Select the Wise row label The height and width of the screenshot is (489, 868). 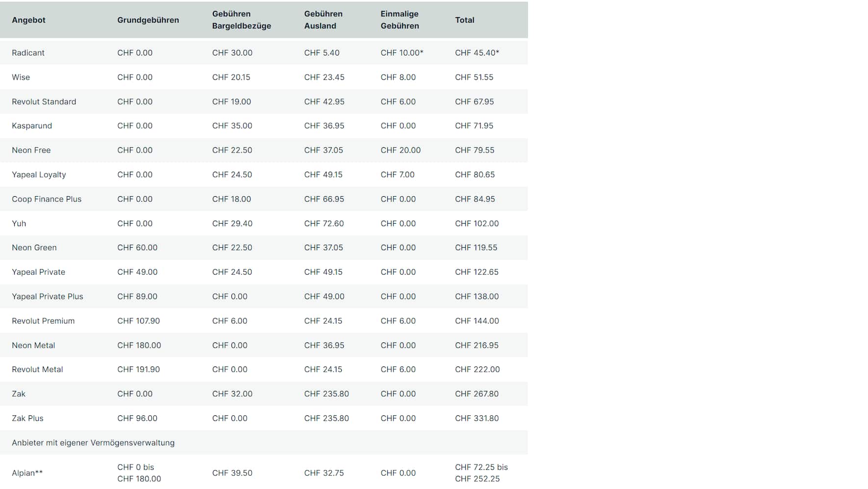pos(21,77)
